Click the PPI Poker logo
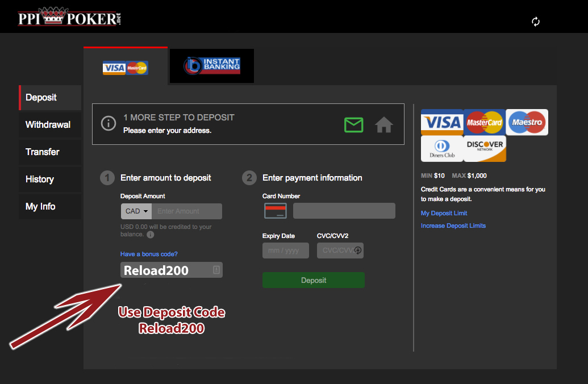Screen dimensions: 588x384 coord(69,16)
